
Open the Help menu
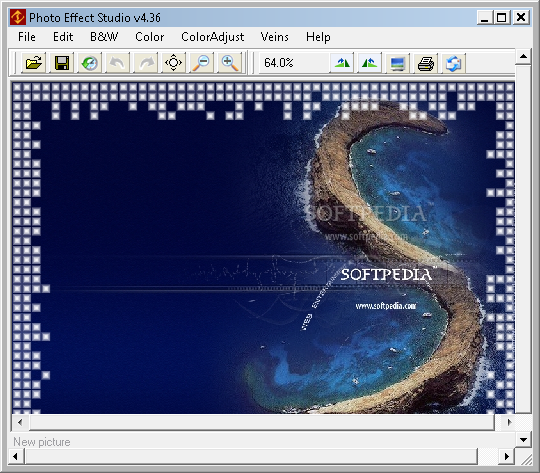tap(318, 37)
